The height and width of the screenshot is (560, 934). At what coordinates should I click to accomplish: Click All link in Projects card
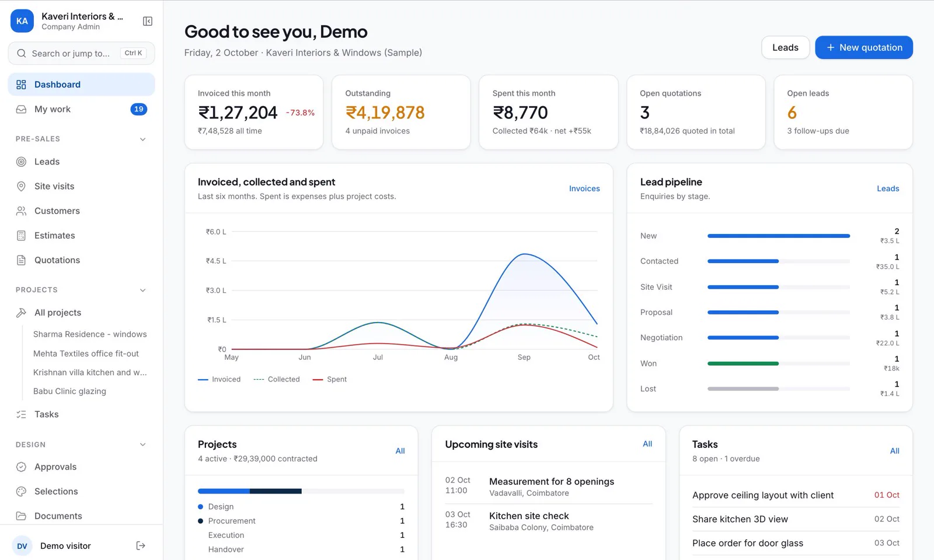pyautogui.click(x=400, y=451)
